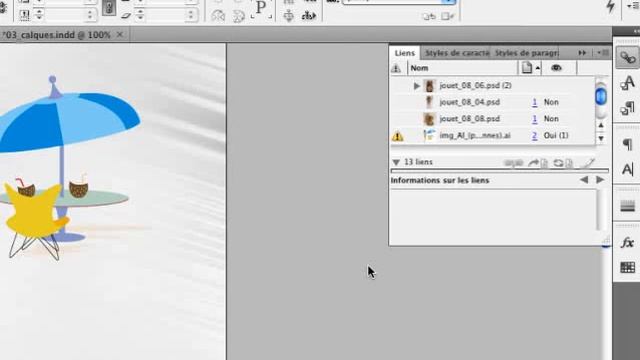Click the vertical scale stepper arrows
This screenshot has width=640, height=360.
tap(39, 15)
